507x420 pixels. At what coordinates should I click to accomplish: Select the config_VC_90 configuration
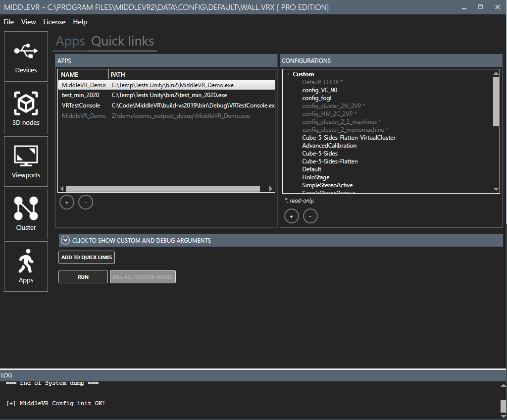pos(319,90)
